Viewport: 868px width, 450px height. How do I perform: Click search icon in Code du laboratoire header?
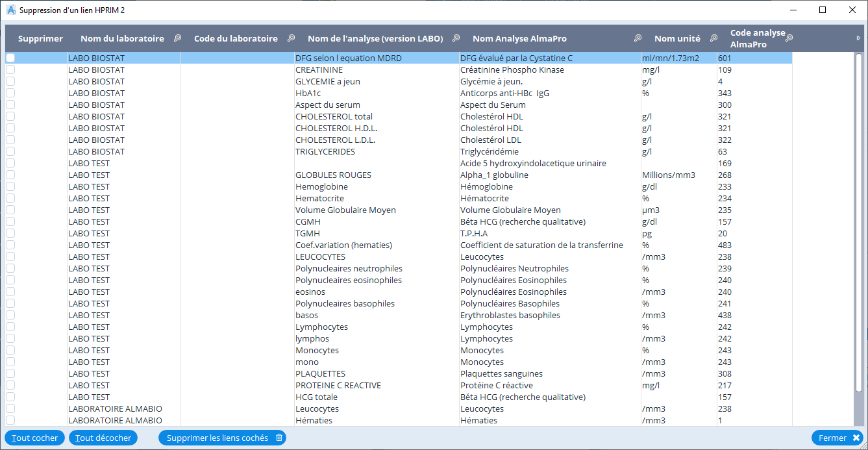coord(291,38)
